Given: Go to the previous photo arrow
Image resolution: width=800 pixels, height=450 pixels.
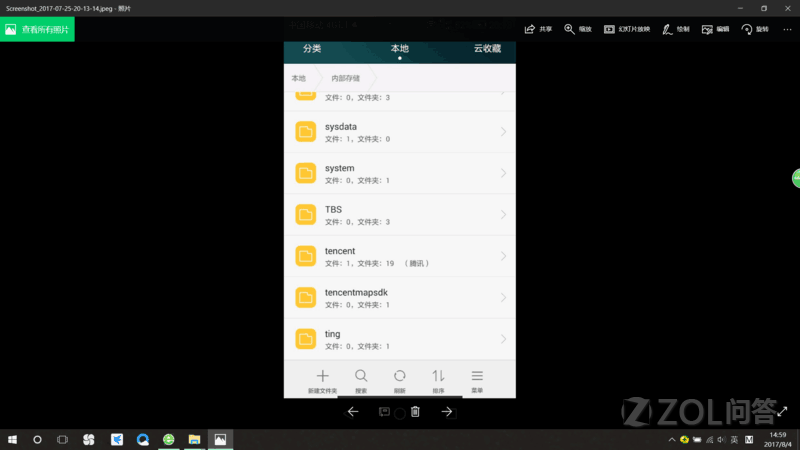Looking at the screenshot, I should tap(353, 411).
